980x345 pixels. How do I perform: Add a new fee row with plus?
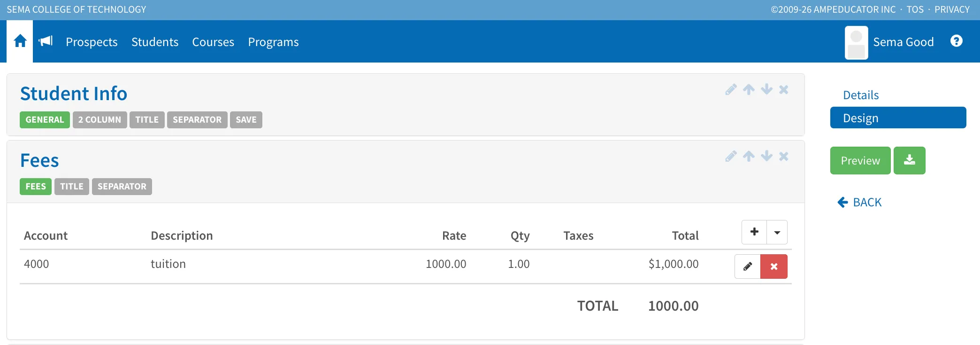pyautogui.click(x=754, y=232)
